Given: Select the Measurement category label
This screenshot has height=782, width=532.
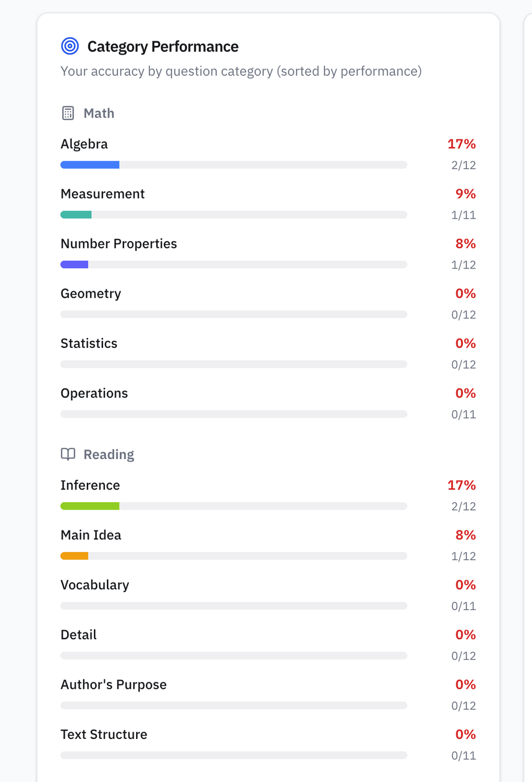Looking at the screenshot, I should [x=103, y=194].
